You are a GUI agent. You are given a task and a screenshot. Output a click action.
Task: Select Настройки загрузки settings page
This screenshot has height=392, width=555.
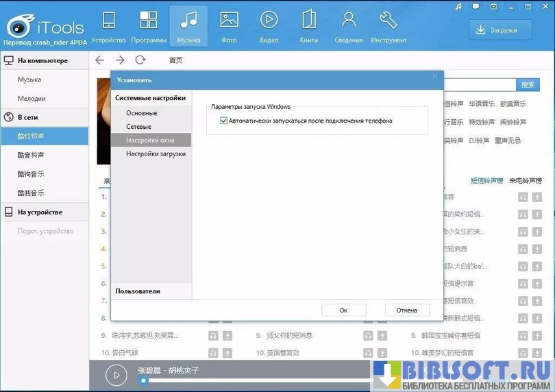(156, 154)
